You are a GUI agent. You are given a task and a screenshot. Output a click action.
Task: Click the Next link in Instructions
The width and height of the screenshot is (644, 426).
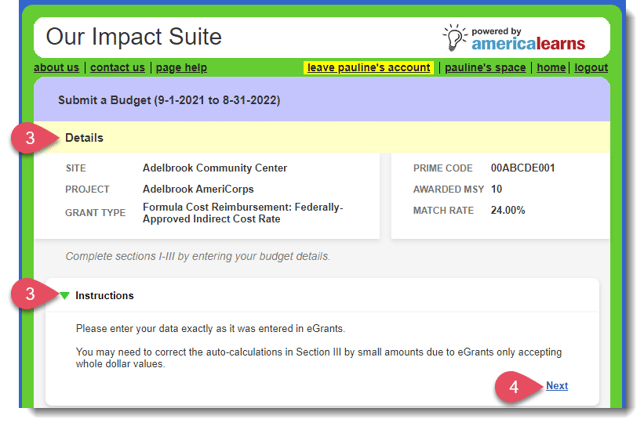pos(557,386)
